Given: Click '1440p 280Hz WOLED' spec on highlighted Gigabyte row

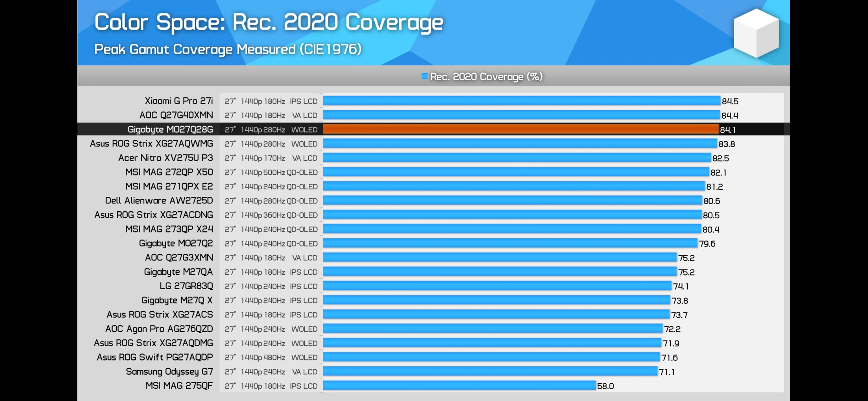Looking at the screenshot, I should tap(279, 130).
